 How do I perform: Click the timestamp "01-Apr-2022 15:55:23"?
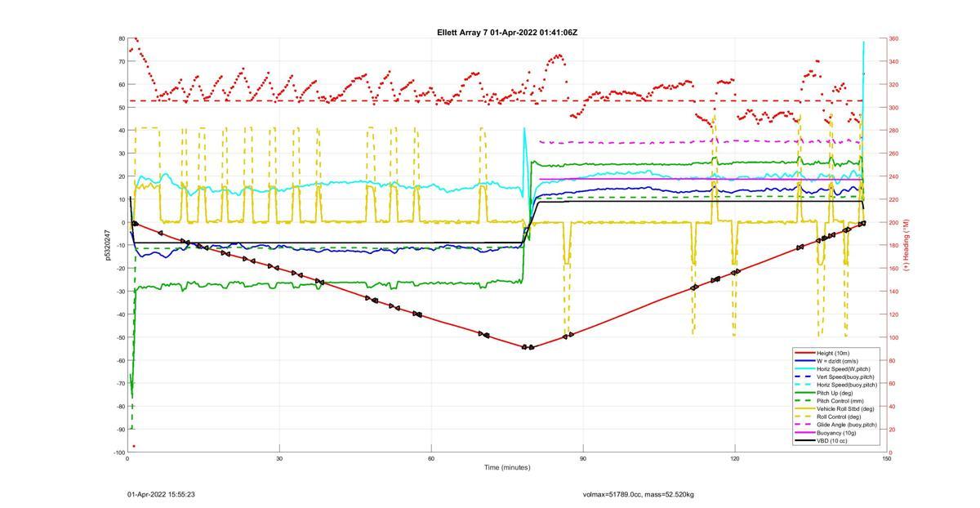tap(161, 494)
